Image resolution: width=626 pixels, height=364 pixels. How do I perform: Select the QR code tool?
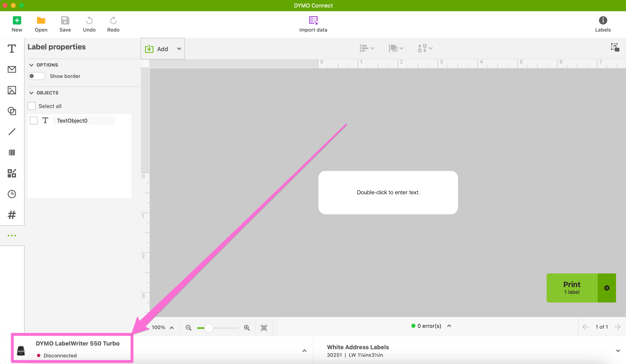[12, 173]
